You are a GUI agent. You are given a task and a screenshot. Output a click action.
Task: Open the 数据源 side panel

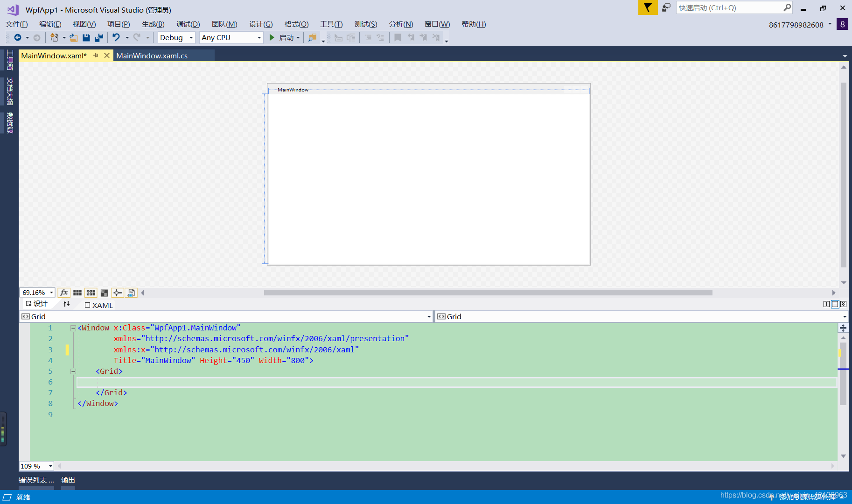tap(10, 123)
